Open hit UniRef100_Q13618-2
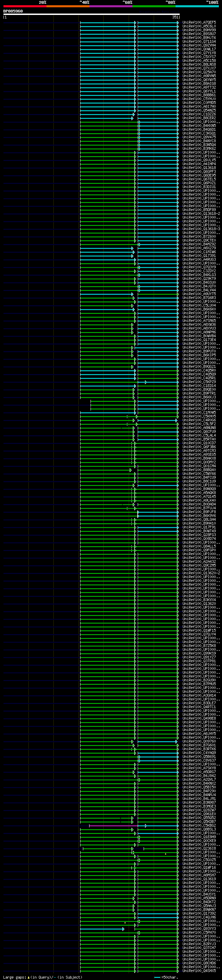 pos(201,214)
